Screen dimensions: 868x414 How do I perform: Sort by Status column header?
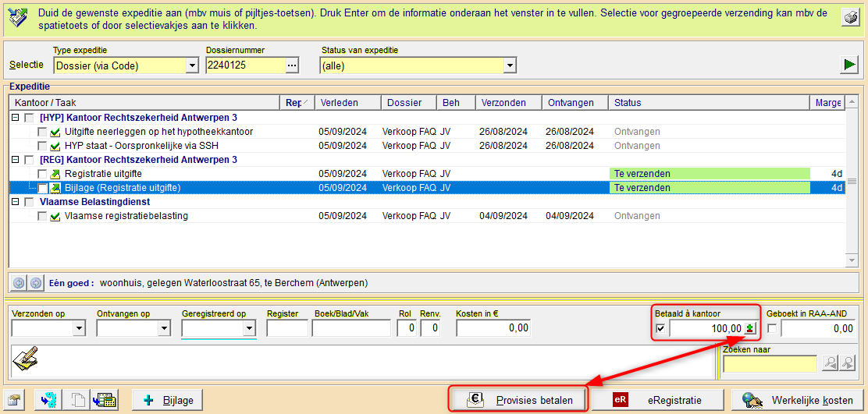tap(709, 103)
